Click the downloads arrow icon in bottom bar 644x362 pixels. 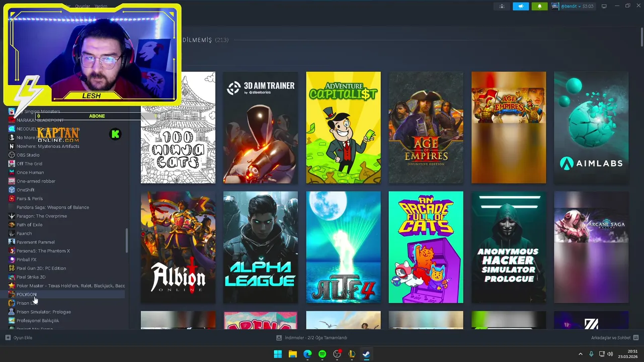click(279, 338)
